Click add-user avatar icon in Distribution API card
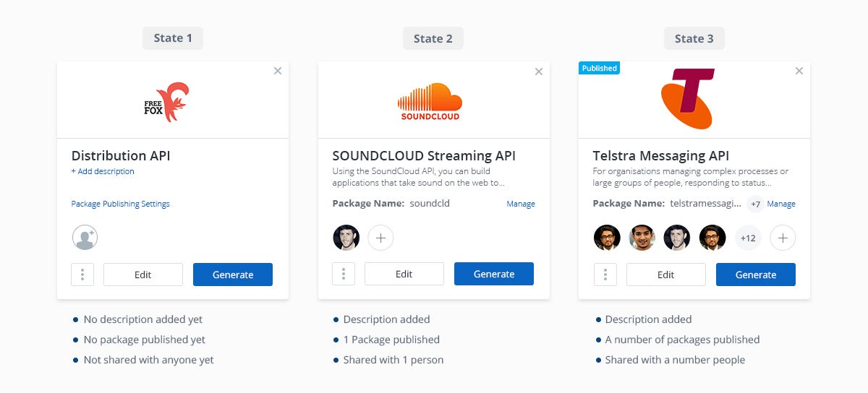 (85, 238)
